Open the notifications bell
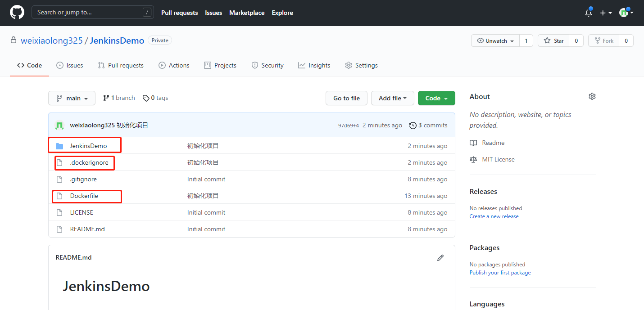Image resolution: width=644 pixels, height=310 pixels. tap(589, 13)
